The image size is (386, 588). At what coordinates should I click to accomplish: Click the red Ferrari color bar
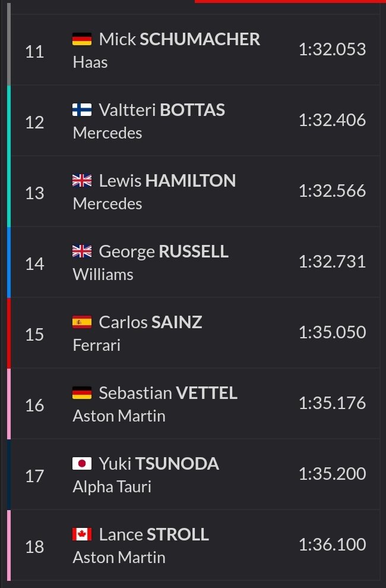point(9,333)
